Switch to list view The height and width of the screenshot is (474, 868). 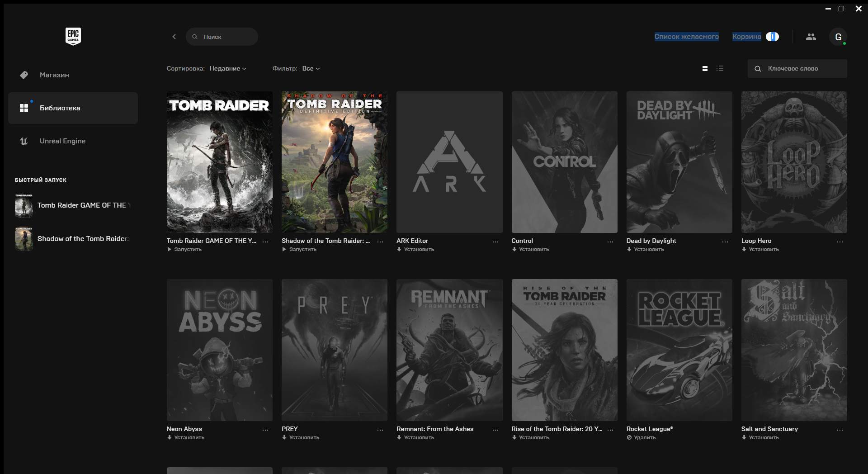click(720, 68)
